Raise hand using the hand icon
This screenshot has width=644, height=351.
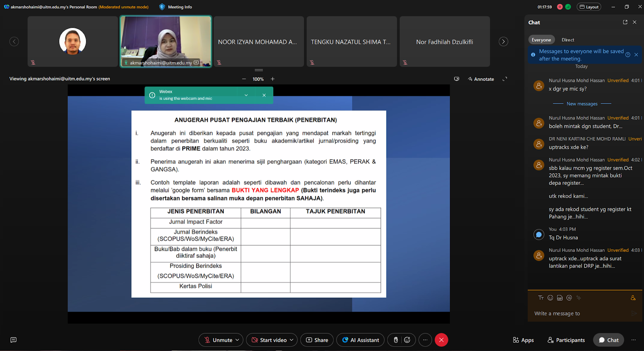(x=396, y=340)
